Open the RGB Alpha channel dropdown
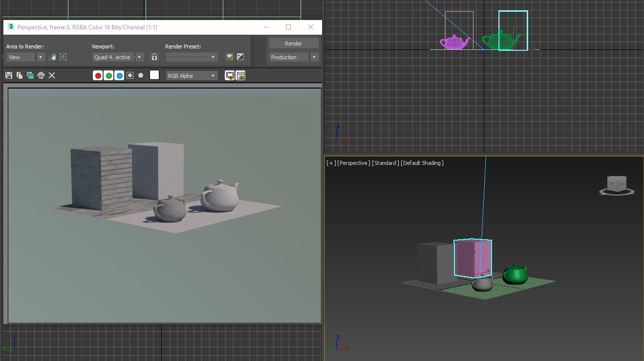This screenshot has height=361, width=644. (192, 76)
